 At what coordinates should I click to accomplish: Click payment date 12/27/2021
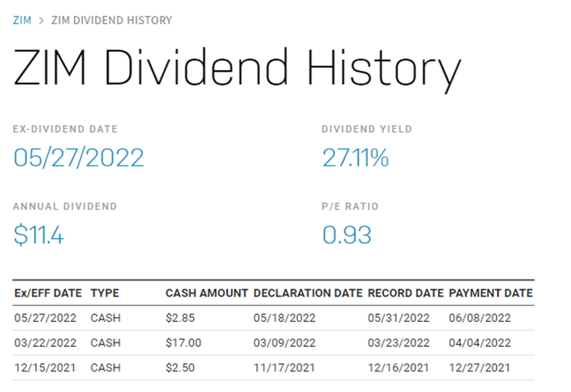(x=479, y=368)
